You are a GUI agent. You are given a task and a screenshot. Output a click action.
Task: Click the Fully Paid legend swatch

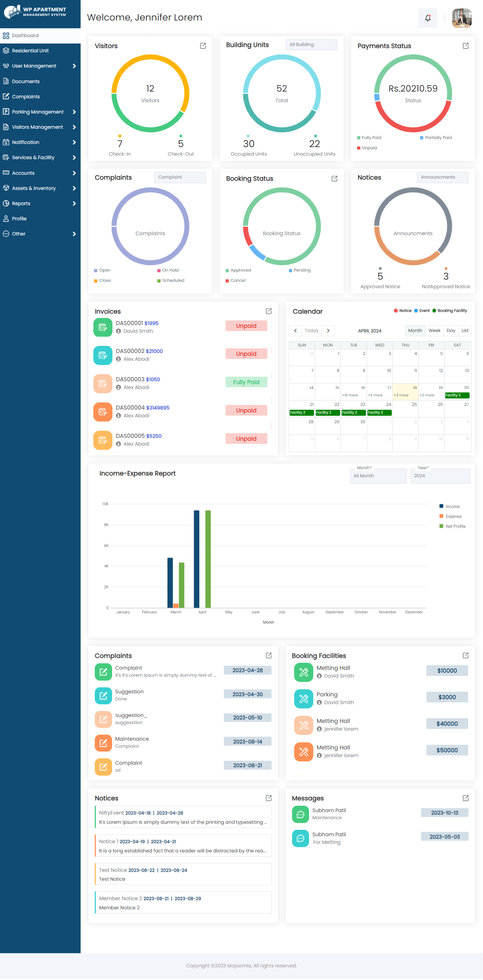tap(358, 138)
